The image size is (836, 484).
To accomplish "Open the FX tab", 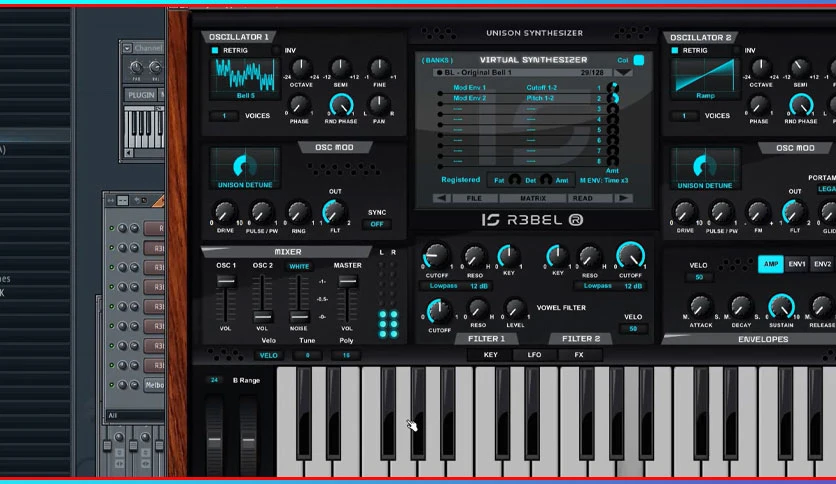I will click(x=579, y=355).
